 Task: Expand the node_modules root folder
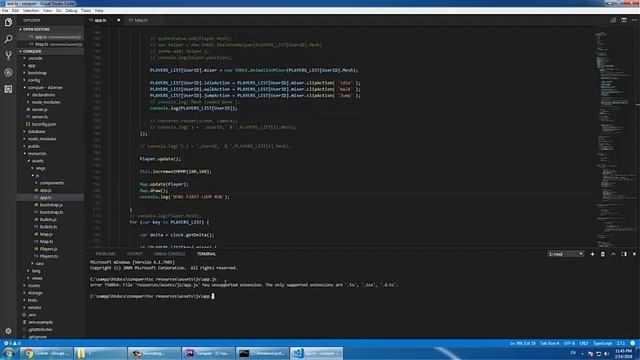click(x=42, y=139)
